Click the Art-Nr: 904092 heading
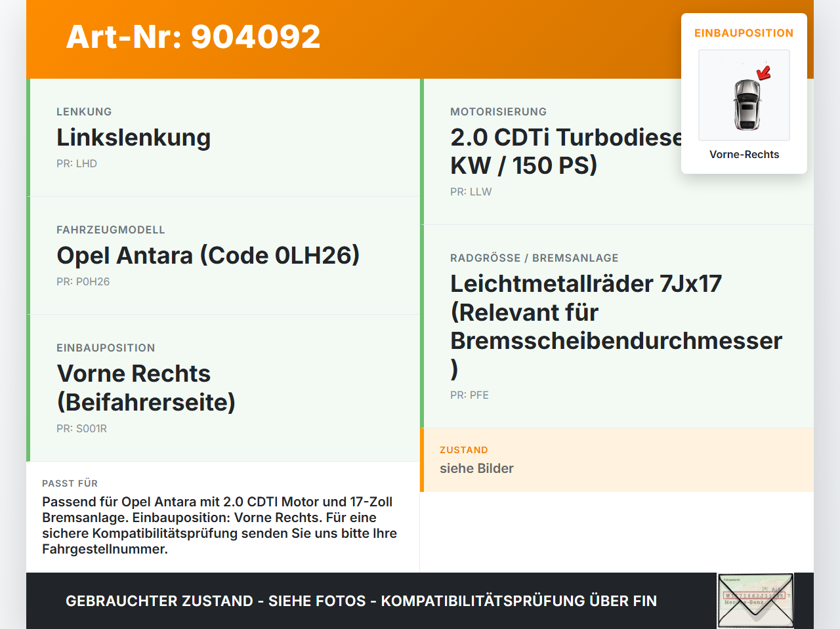The height and width of the screenshot is (629, 840). point(193,37)
